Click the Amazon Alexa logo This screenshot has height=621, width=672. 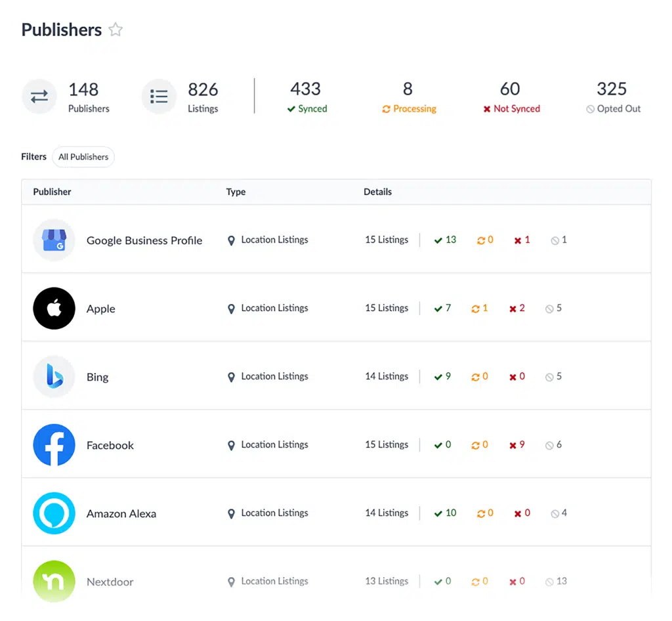[x=54, y=513]
